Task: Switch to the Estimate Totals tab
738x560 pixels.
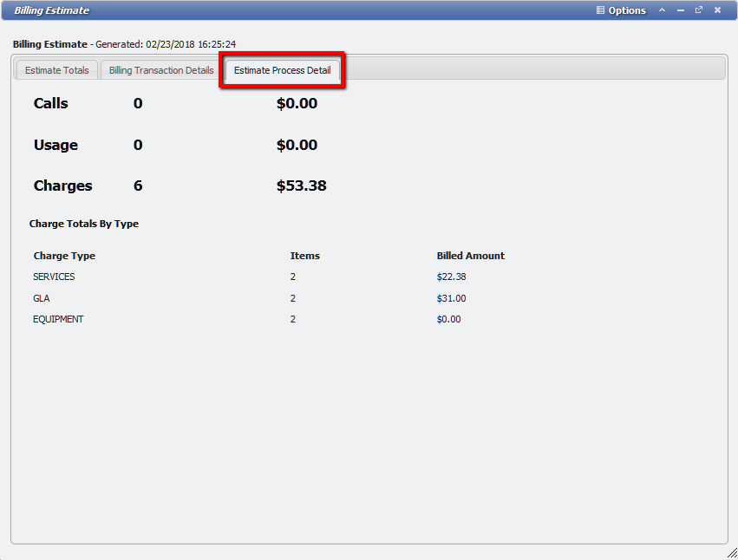Action: click(x=56, y=70)
